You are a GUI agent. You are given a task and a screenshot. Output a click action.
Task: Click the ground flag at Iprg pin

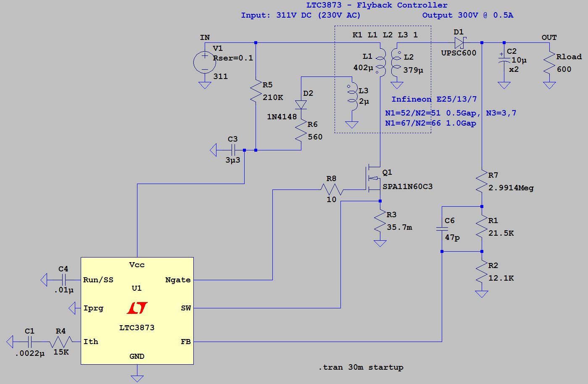72,308
